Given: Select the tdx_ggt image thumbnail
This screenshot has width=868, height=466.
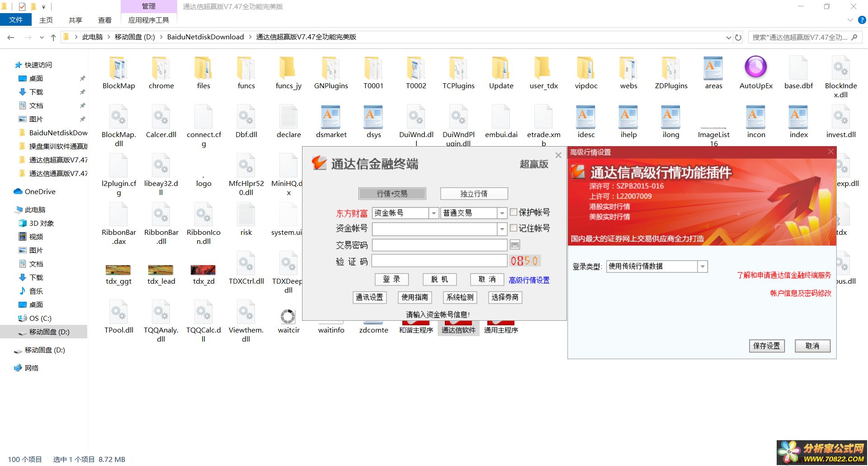Looking at the screenshot, I should pyautogui.click(x=118, y=270).
